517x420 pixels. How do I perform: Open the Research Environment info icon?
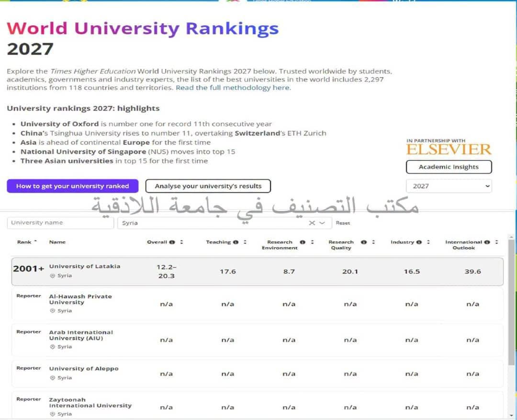tap(303, 242)
